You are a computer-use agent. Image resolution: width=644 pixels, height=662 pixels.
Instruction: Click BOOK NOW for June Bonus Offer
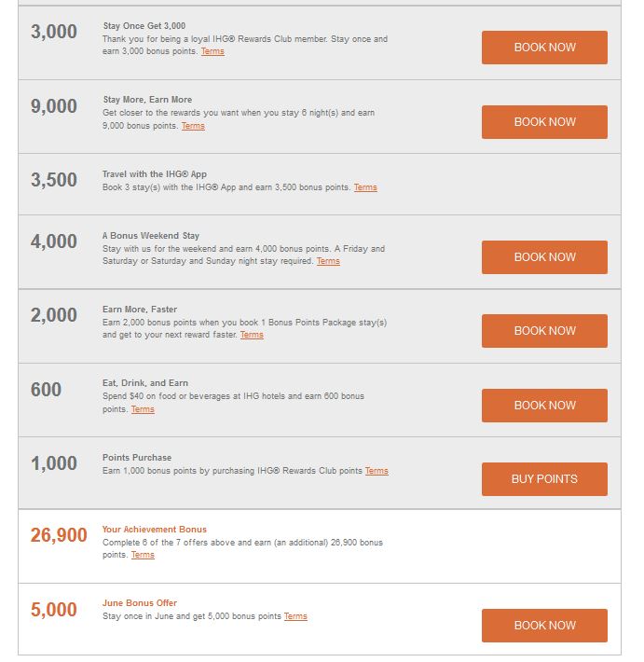[544, 626]
